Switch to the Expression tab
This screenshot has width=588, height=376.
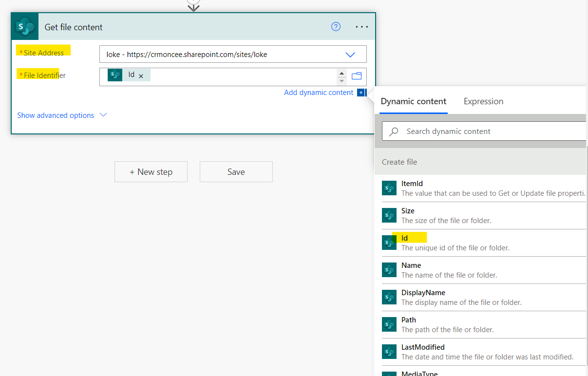point(483,101)
